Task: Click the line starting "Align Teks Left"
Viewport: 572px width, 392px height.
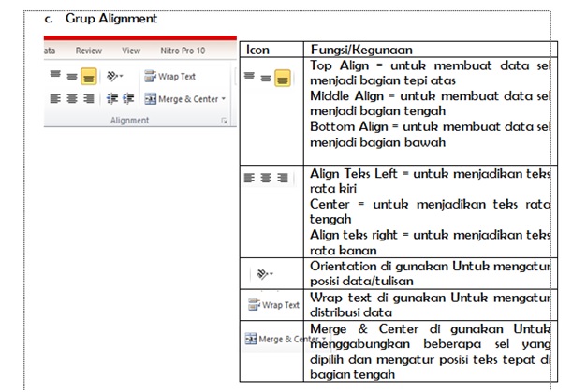Action: pyautogui.click(x=430, y=174)
